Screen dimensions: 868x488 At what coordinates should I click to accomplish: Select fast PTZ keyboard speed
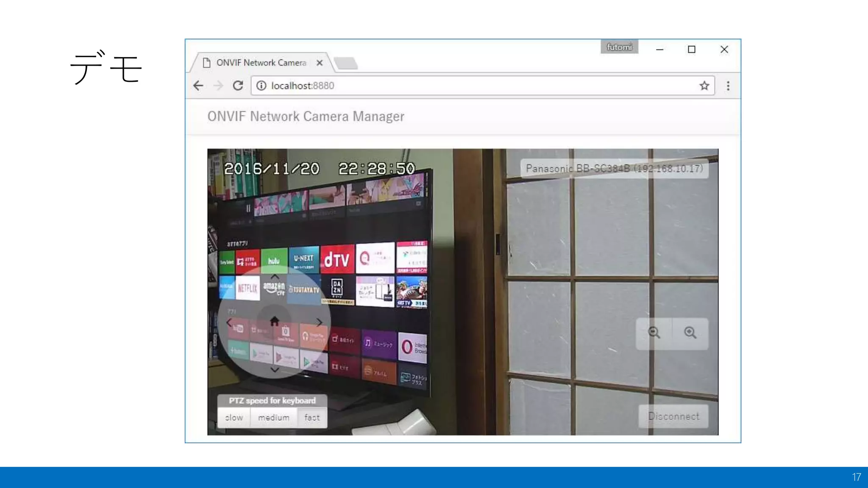pyautogui.click(x=312, y=418)
